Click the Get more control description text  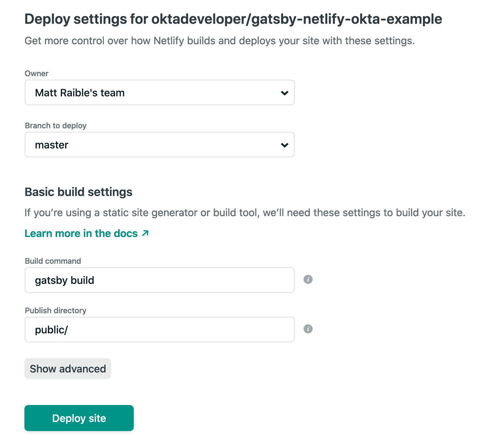(x=220, y=41)
